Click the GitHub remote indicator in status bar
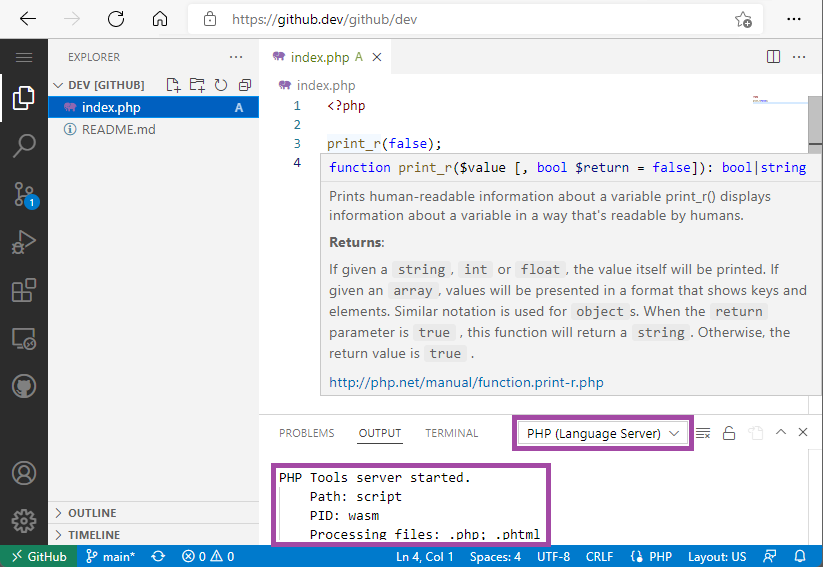Image resolution: width=823 pixels, height=567 pixels. [x=39, y=556]
